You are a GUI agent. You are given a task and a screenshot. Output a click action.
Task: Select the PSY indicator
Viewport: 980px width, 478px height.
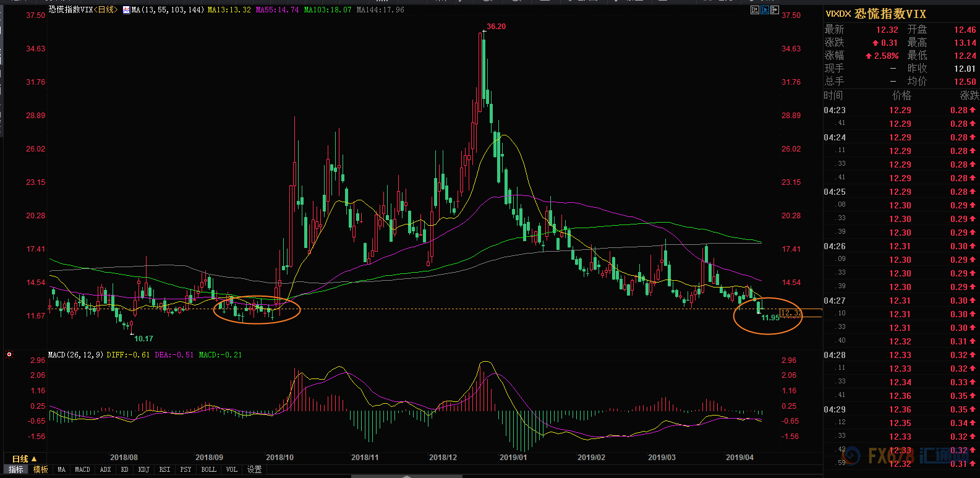(x=185, y=470)
